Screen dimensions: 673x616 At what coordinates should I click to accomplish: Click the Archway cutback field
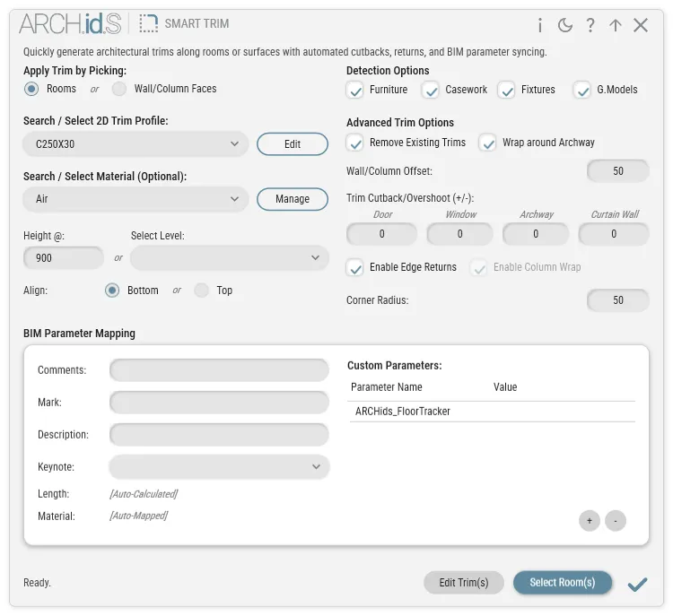tap(536, 234)
